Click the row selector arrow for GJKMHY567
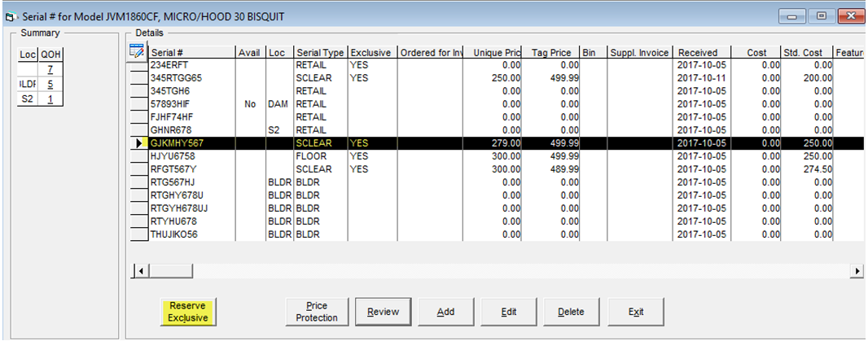Viewport: 868px width, 341px height. pos(138,142)
